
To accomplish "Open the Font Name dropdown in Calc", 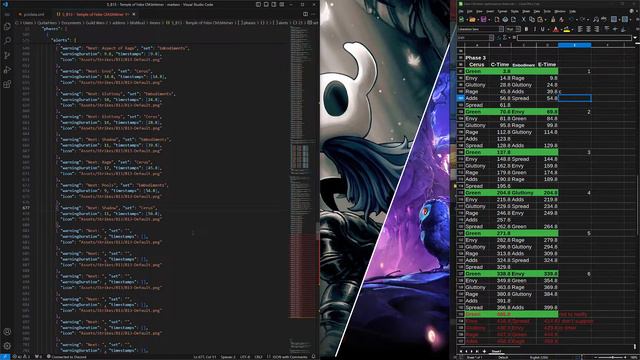I will 501,29.
